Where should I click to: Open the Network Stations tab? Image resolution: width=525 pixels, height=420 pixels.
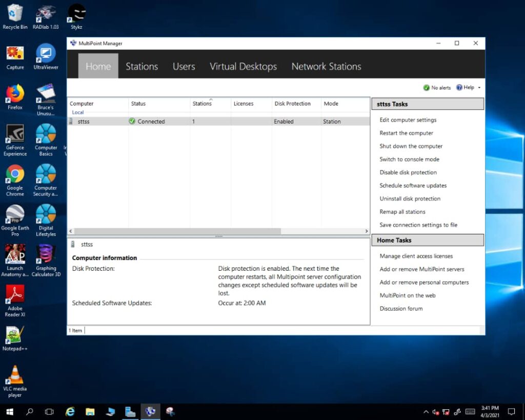(326, 66)
